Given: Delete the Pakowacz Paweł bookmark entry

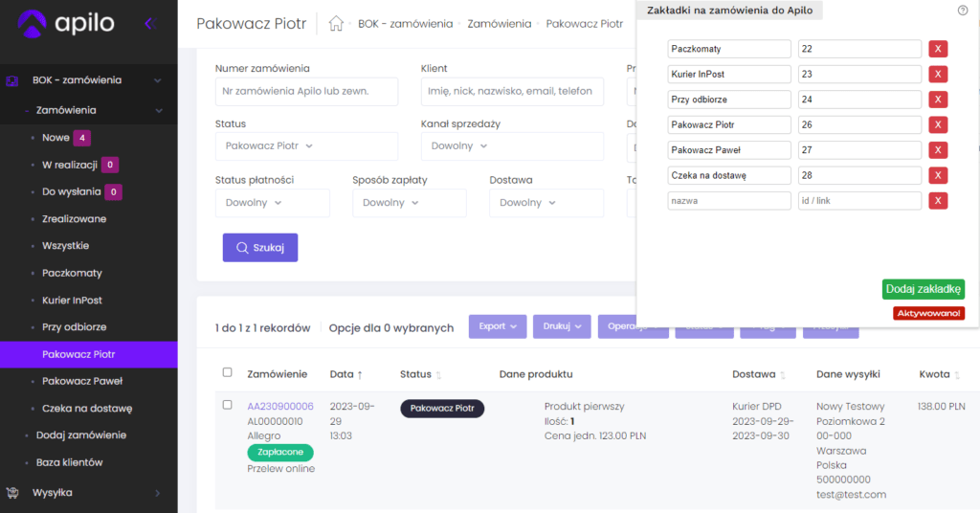Looking at the screenshot, I should tap(938, 149).
